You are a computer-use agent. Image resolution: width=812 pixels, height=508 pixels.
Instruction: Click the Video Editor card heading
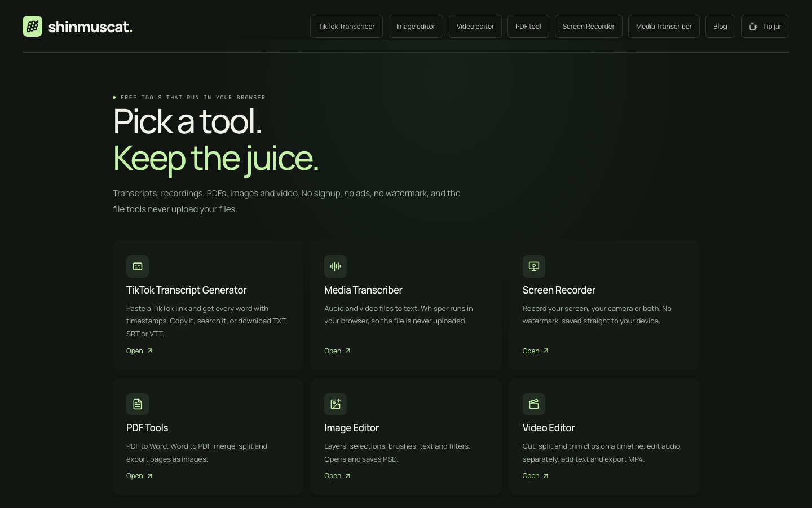[549, 428]
